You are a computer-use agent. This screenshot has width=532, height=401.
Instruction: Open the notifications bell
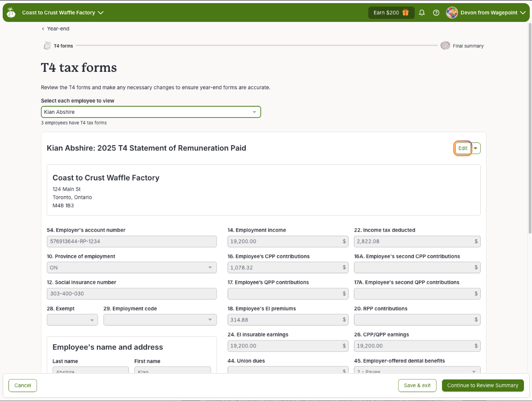[x=422, y=13]
